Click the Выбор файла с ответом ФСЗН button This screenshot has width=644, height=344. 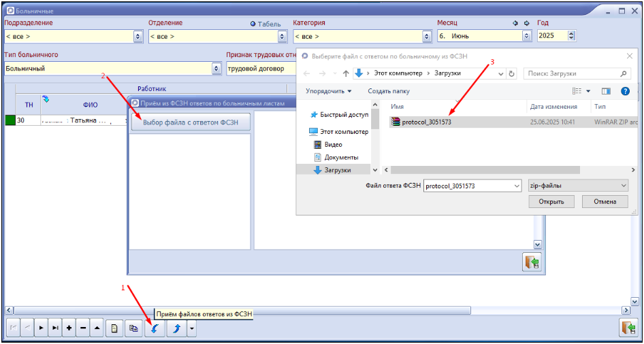pos(190,122)
